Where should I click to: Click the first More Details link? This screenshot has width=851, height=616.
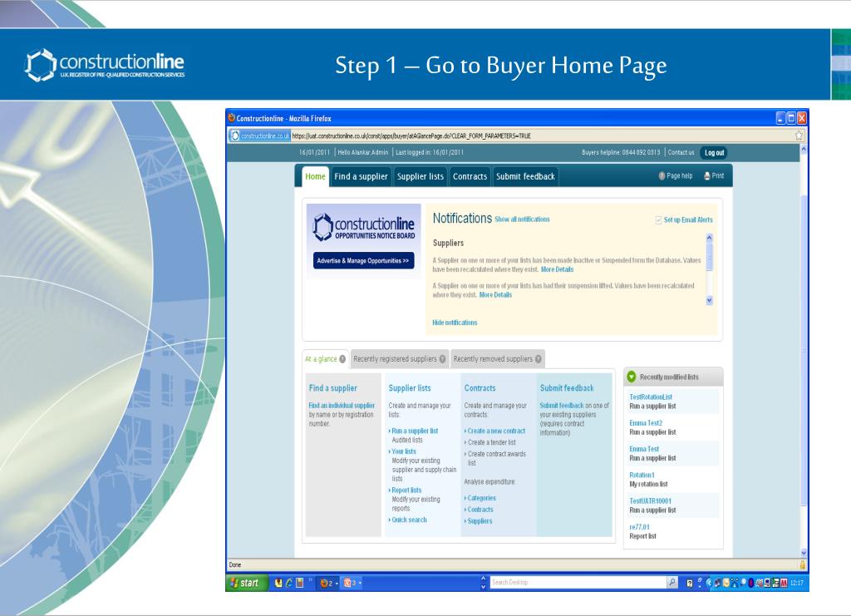coord(558,269)
